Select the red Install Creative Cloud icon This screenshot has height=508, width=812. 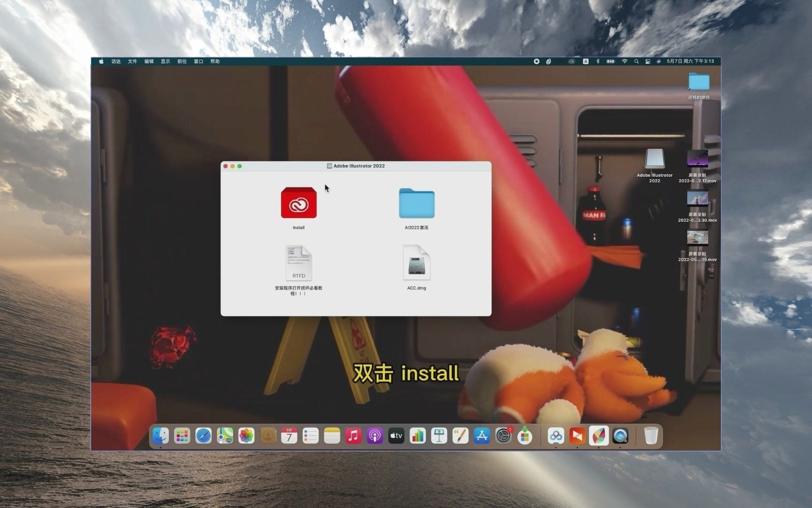pyautogui.click(x=298, y=203)
